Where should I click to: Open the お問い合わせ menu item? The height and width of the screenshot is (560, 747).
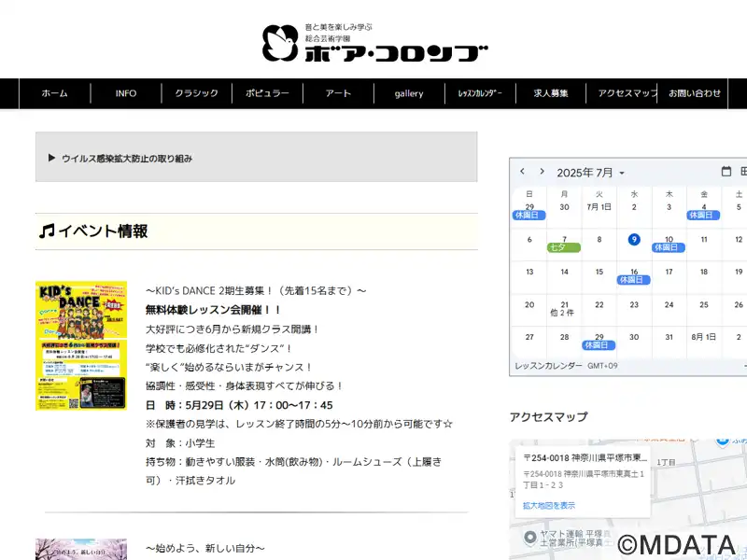[x=694, y=93]
